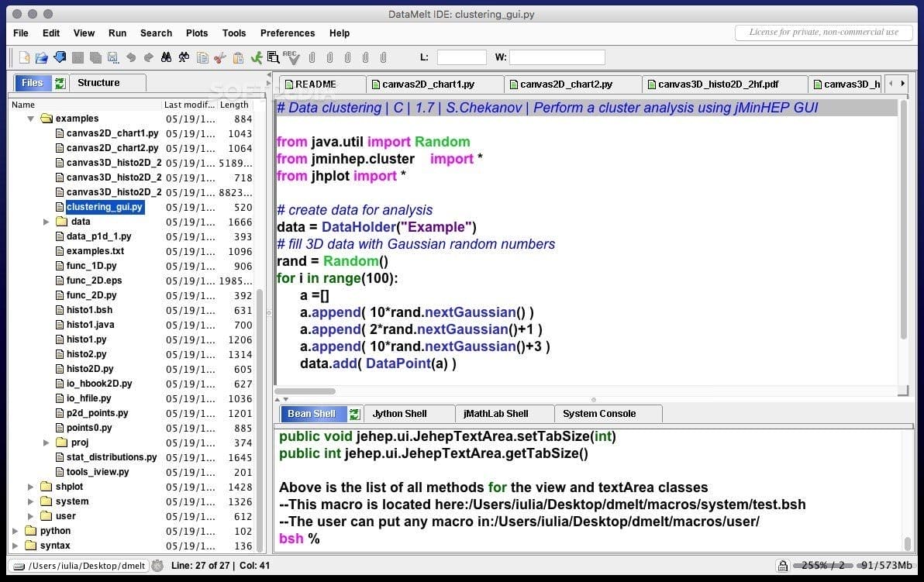Click the editor's horizontal scrollbar
Image resolution: width=924 pixels, height=582 pixels.
[306, 391]
